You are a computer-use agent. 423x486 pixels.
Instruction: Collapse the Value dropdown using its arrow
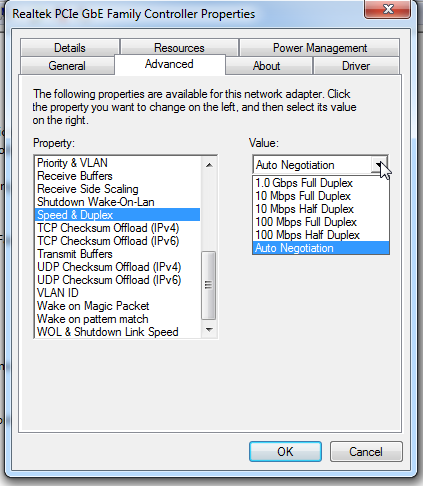379,165
